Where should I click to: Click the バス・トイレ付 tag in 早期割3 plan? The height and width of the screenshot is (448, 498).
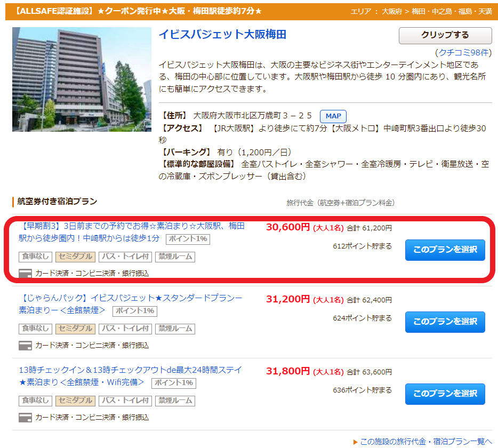coord(125,257)
